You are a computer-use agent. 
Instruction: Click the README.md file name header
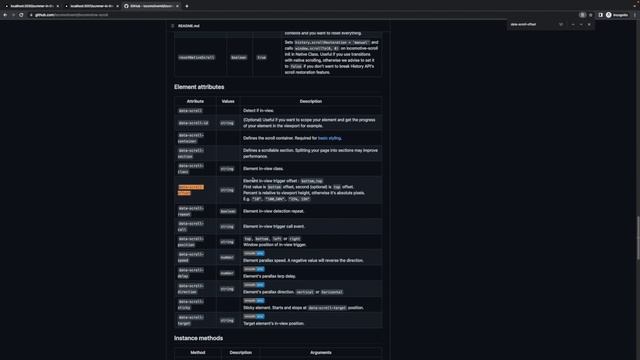pos(189,26)
